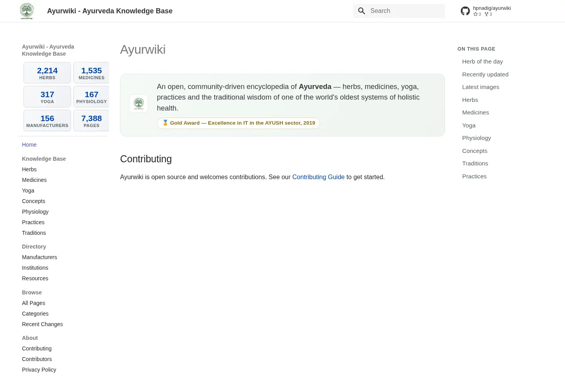Click the Ayurwiki logo inside the intro banner
The image size is (565, 392).
point(139,103)
